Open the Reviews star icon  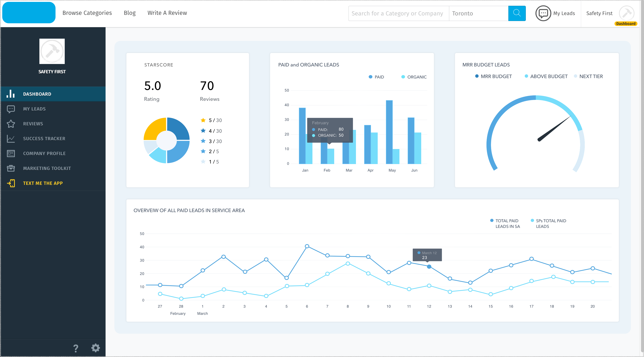point(11,124)
